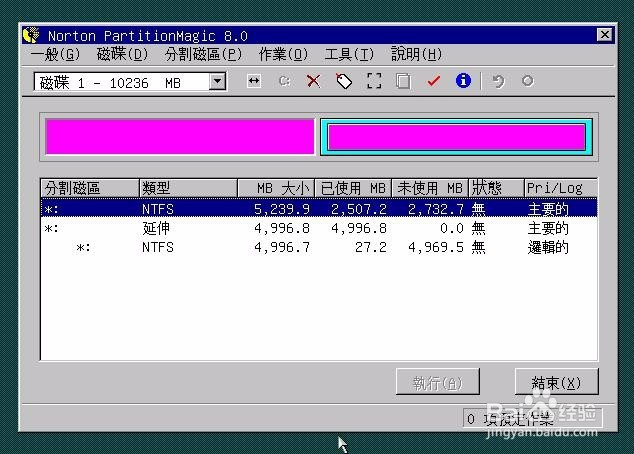Click the blue info properties icon
This screenshot has width=634, height=454.
pyautogui.click(x=463, y=81)
